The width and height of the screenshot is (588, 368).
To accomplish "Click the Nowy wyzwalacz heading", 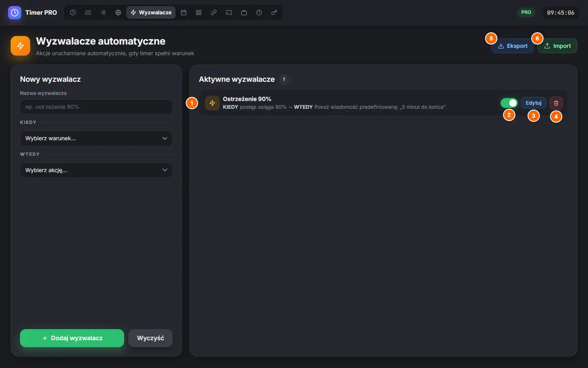I will click(x=50, y=79).
